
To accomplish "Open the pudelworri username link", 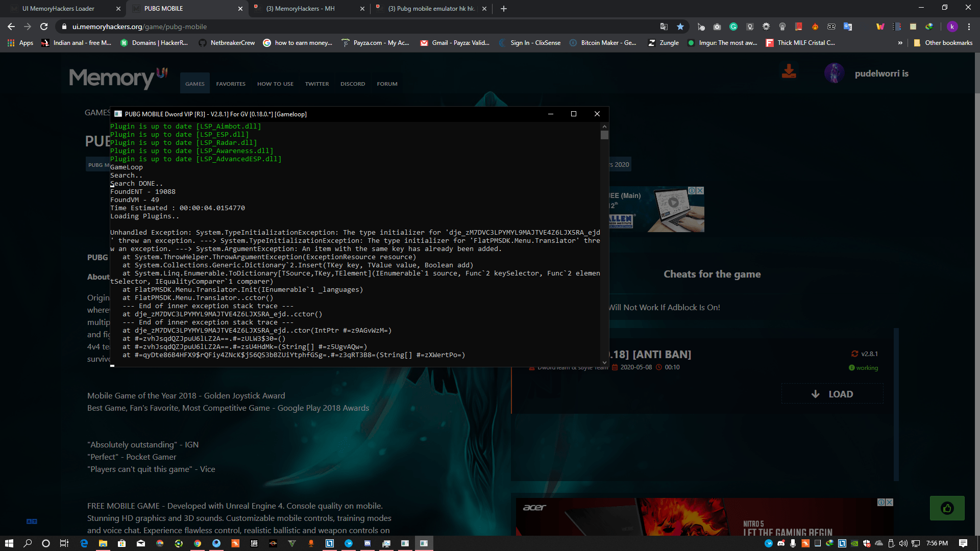I will (x=881, y=73).
